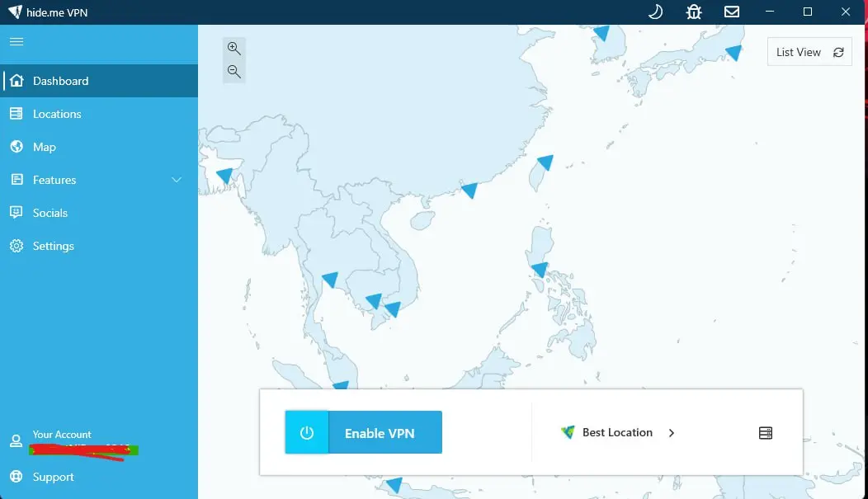The image size is (868, 499).
Task: Click the hide.me VPN logo
Action: pos(16,12)
